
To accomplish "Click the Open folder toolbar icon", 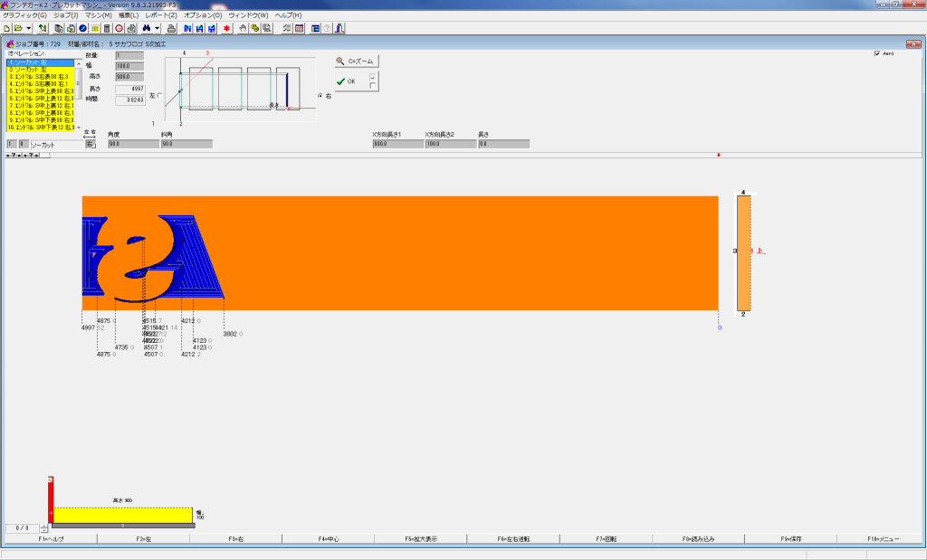I will pos(18,28).
